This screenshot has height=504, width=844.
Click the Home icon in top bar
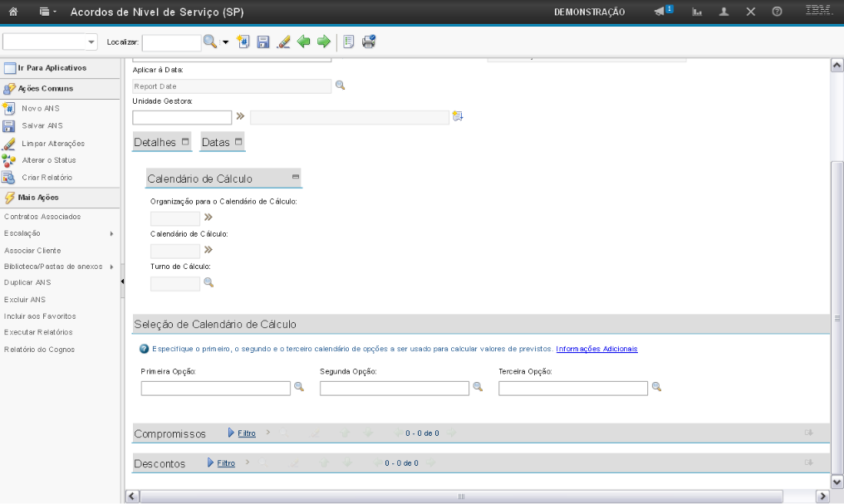(x=13, y=12)
